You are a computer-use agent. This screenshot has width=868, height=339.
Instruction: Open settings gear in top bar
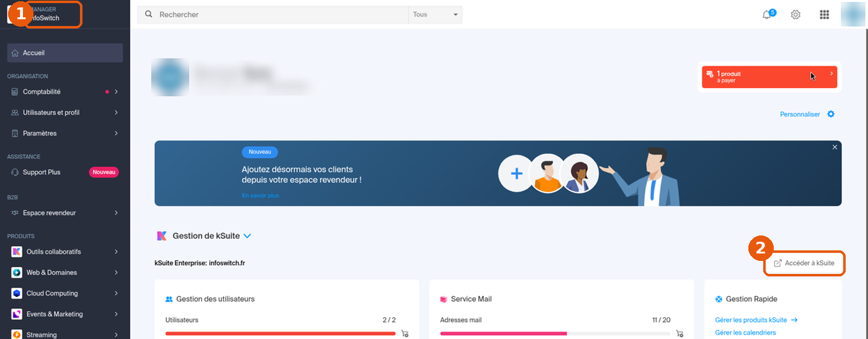point(795,15)
